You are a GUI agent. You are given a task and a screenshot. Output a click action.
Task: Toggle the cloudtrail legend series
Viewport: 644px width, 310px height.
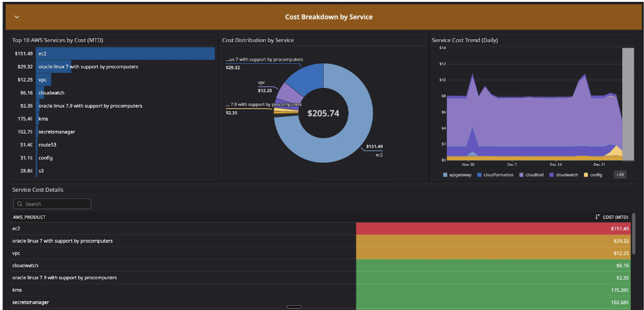click(x=532, y=175)
